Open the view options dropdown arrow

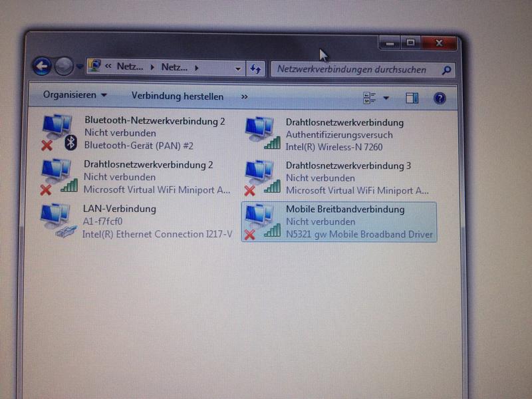(x=386, y=98)
